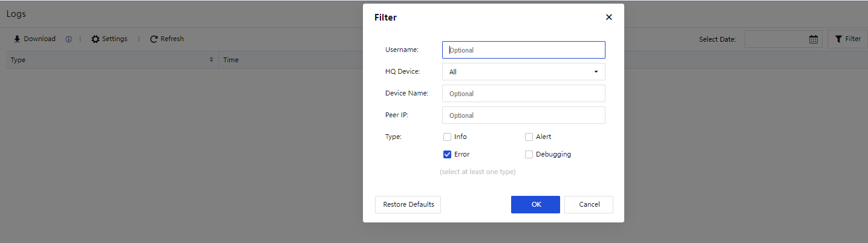Uncheck the Error type checkbox
Viewport: 868px width, 243px height.
click(448, 154)
